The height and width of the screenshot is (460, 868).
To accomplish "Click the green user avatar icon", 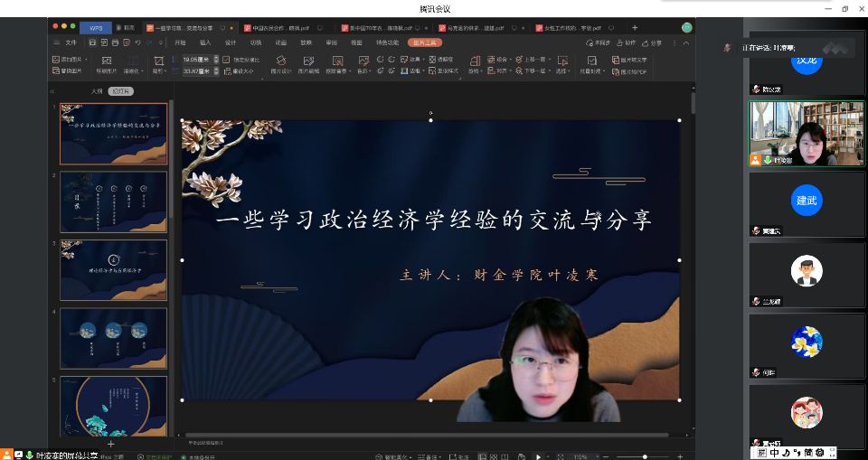I will point(687,28).
